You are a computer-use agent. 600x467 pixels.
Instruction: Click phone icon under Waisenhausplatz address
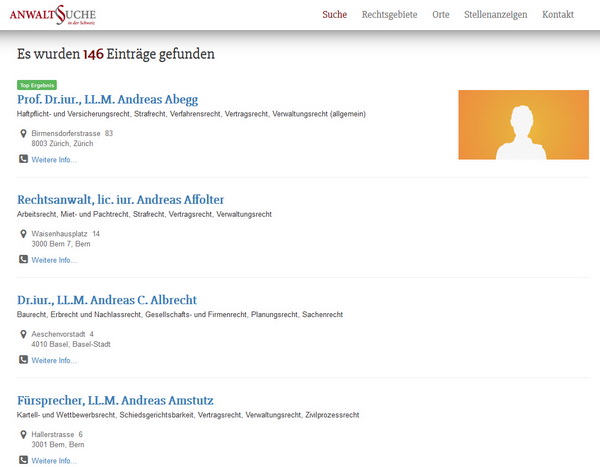(x=23, y=259)
